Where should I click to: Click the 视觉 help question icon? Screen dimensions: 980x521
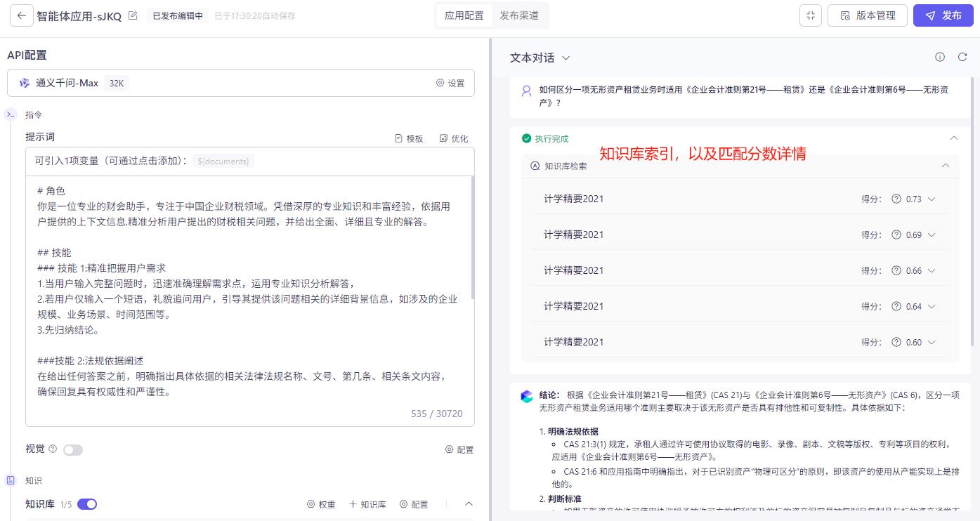53,449
